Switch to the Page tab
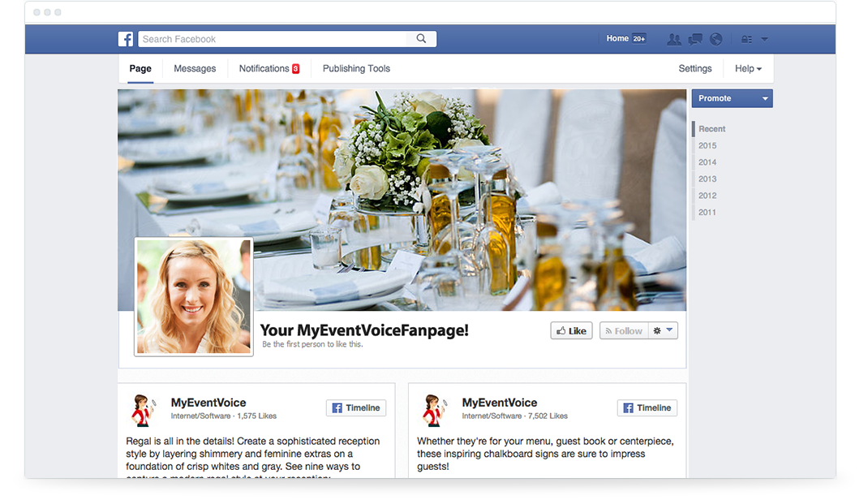Image resolution: width=868 pixels, height=504 pixels. click(x=140, y=69)
